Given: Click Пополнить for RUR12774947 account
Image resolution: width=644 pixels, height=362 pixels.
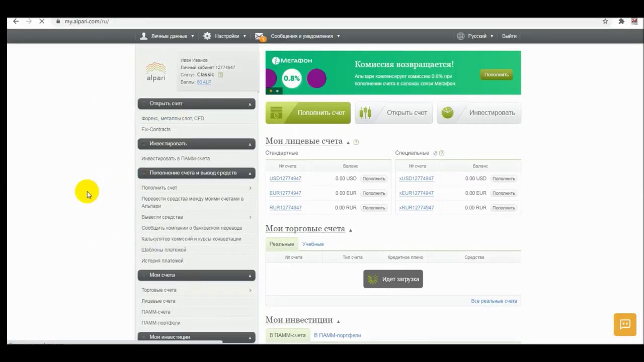Looking at the screenshot, I should (374, 208).
